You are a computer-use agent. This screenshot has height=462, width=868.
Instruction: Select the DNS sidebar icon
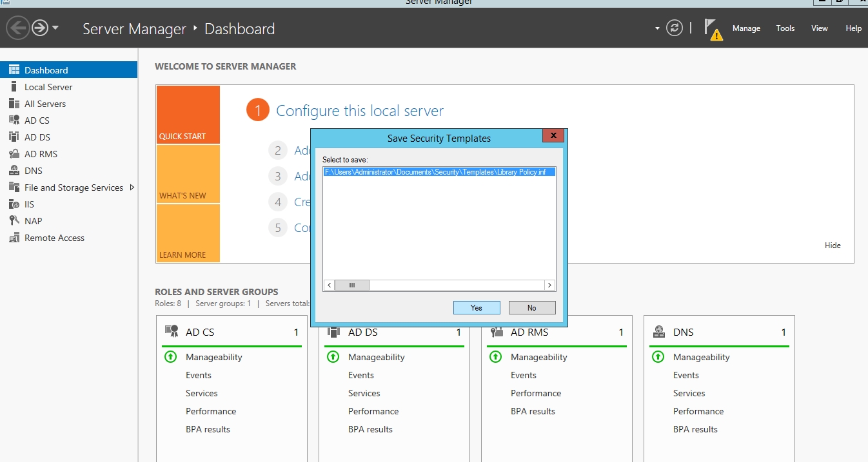[x=14, y=171]
